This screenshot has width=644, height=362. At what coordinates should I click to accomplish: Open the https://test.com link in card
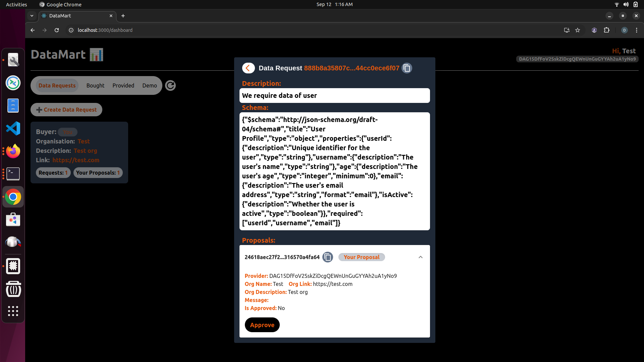click(x=76, y=160)
